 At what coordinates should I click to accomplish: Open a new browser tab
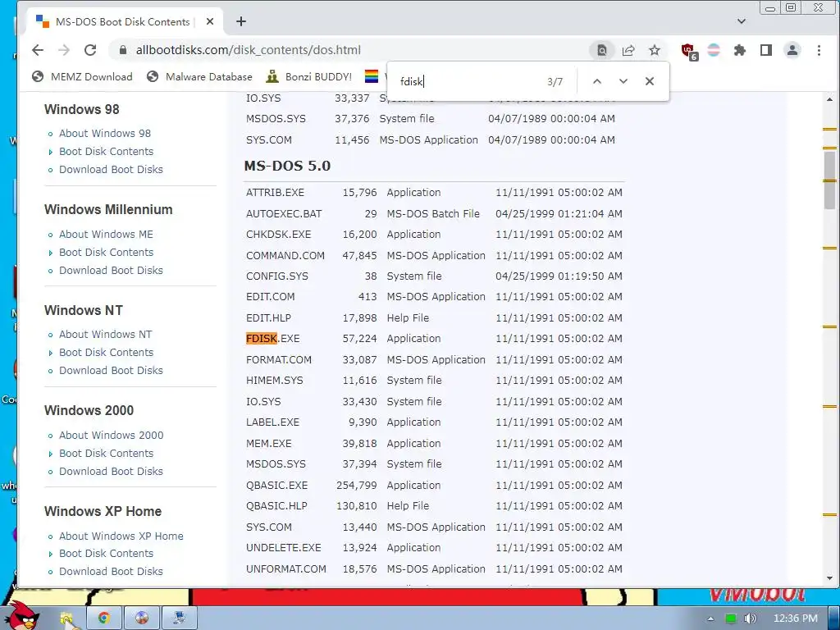(241, 21)
